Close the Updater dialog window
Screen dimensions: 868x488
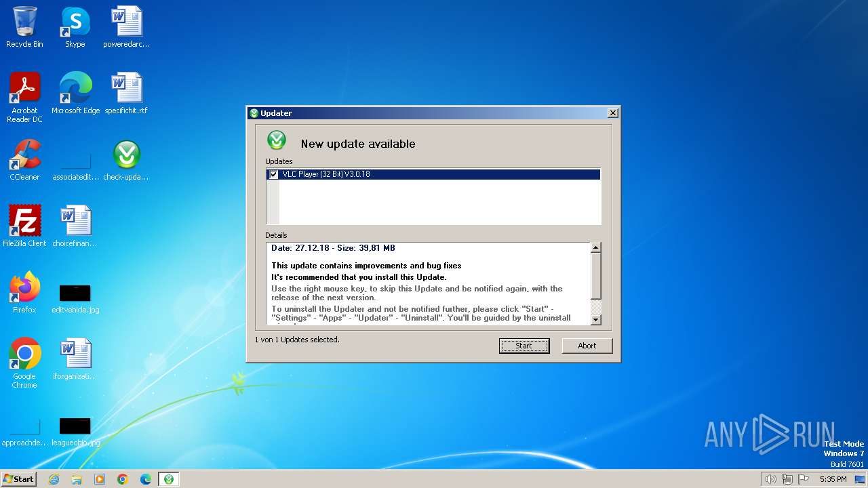(612, 113)
